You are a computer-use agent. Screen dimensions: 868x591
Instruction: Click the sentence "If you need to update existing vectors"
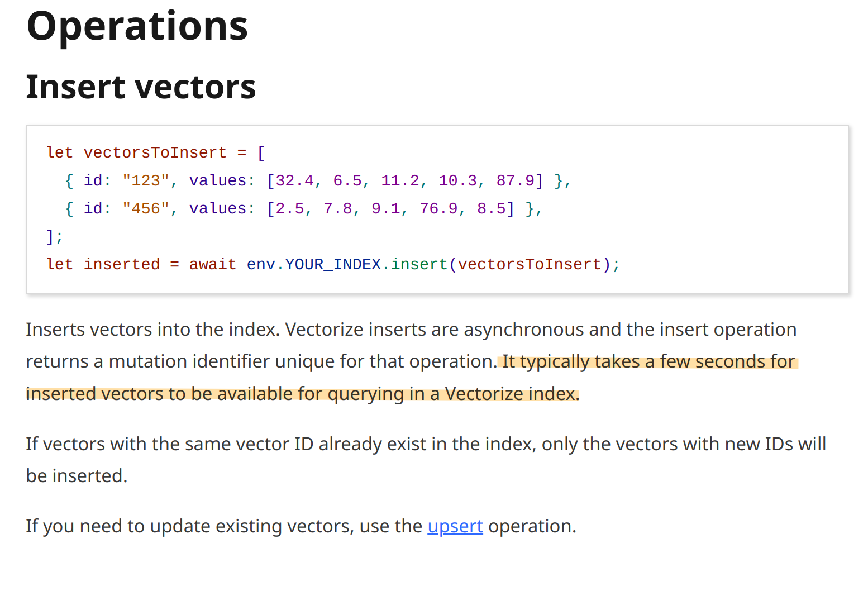point(223,526)
